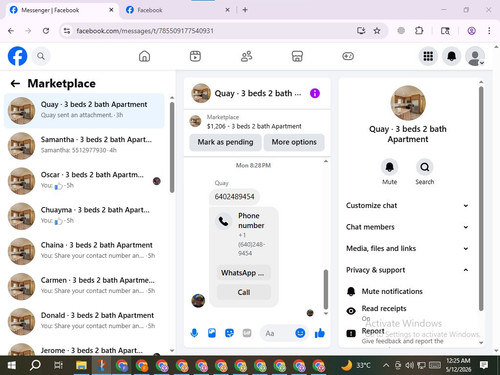The height and width of the screenshot is (375, 500).
Task: Open the browser extensions puzzle icon
Action: pyautogui.click(x=419, y=31)
